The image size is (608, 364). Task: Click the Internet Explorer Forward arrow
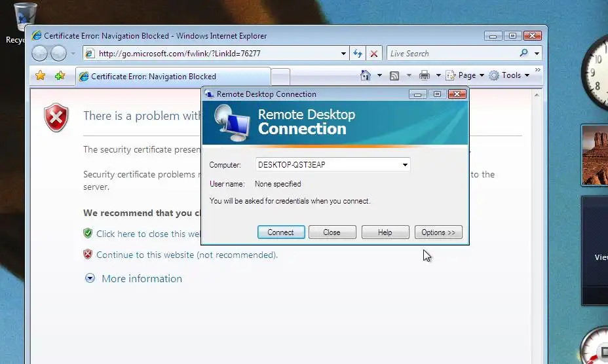(x=58, y=54)
